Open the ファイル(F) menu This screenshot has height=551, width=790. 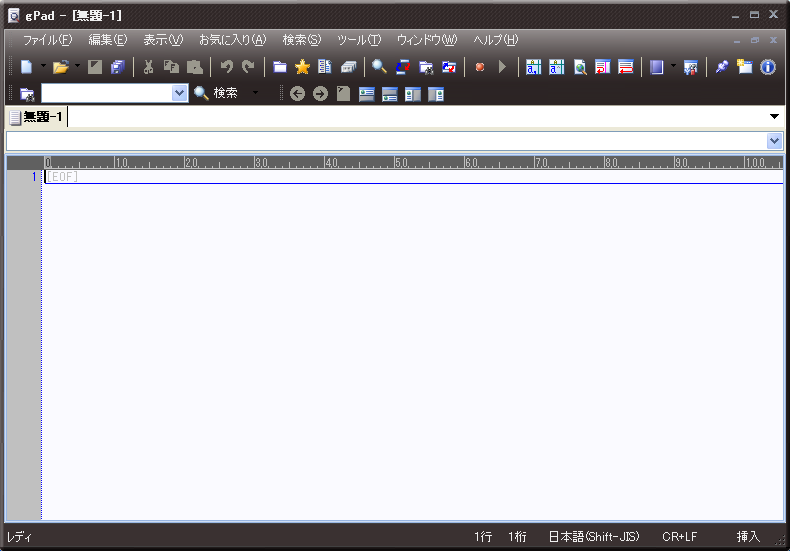[x=47, y=40]
